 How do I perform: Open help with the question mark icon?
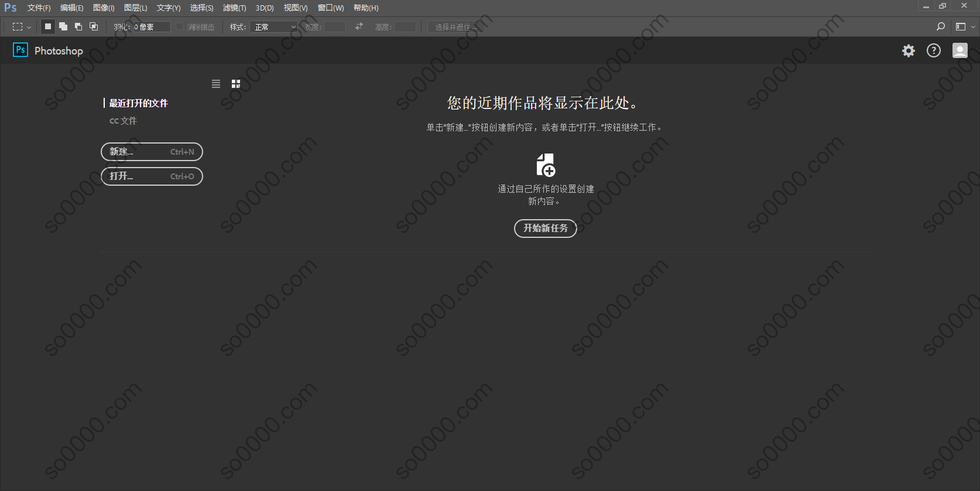click(934, 50)
